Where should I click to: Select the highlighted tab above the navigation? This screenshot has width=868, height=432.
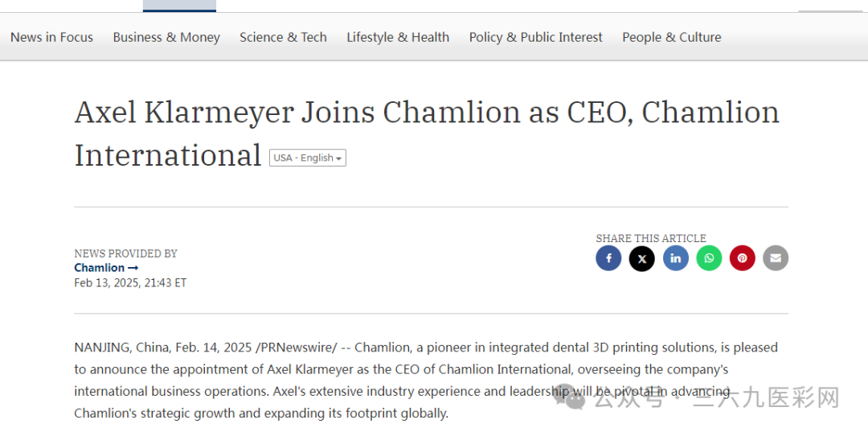point(179,6)
